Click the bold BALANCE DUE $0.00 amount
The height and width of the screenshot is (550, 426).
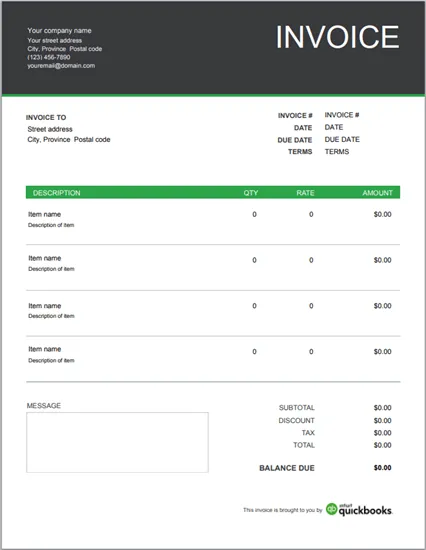click(382, 468)
